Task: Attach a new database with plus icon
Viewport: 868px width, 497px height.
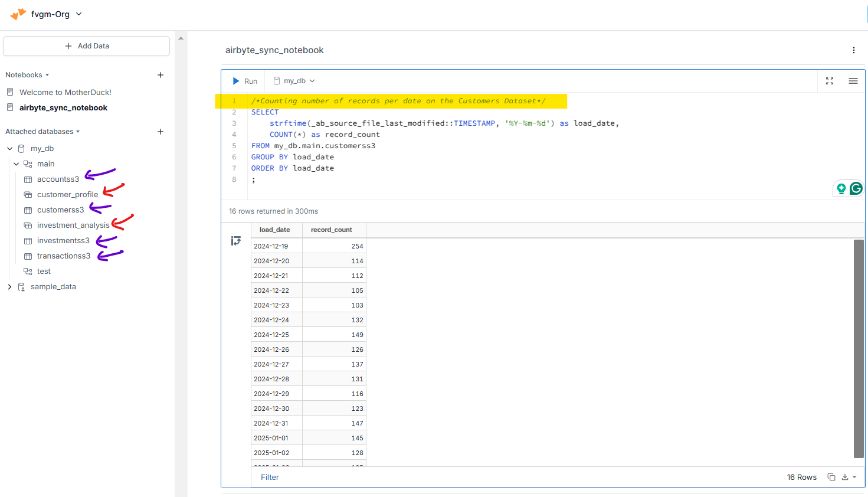Action: coord(161,132)
